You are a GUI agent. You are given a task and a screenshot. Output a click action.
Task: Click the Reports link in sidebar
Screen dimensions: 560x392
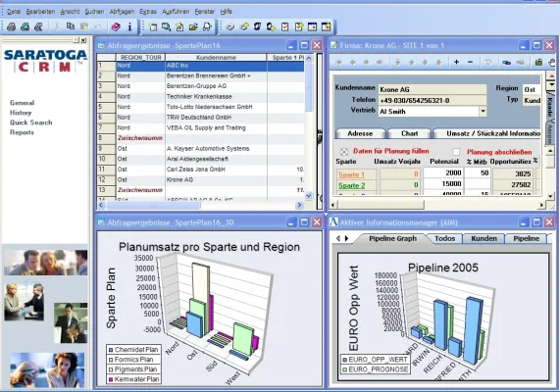(22, 132)
